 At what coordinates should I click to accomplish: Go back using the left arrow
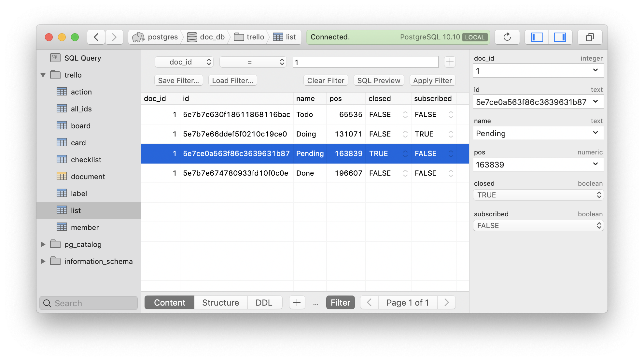96,37
